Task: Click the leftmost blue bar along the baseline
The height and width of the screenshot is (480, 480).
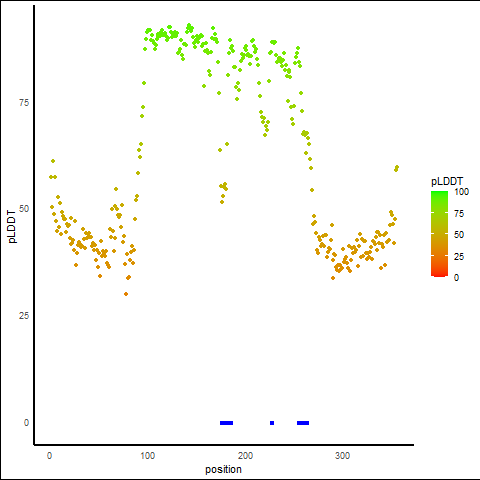Action: tap(227, 423)
